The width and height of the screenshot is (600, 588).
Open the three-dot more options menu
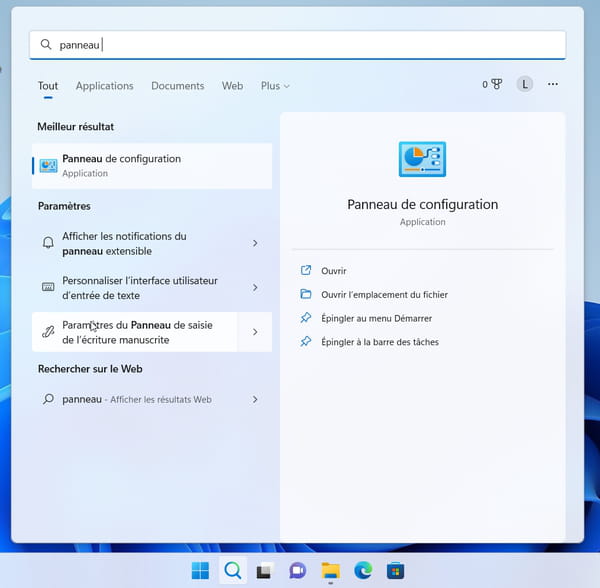tap(553, 84)
